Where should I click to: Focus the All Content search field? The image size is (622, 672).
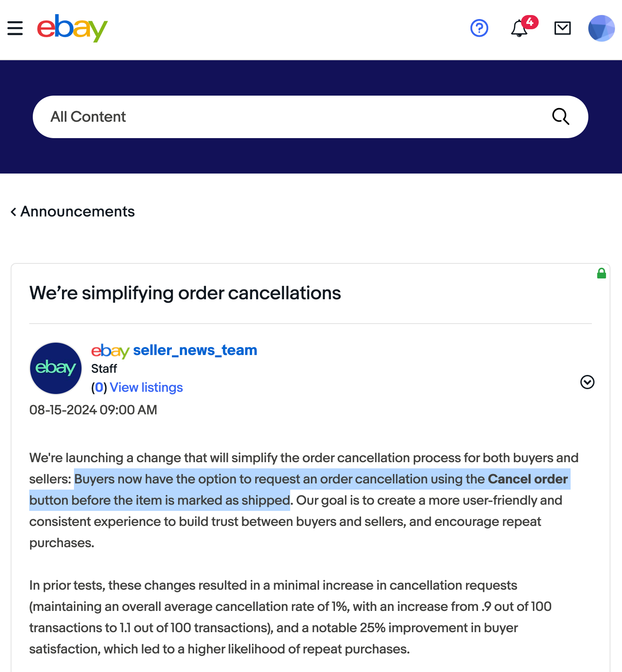click(288, 117)
